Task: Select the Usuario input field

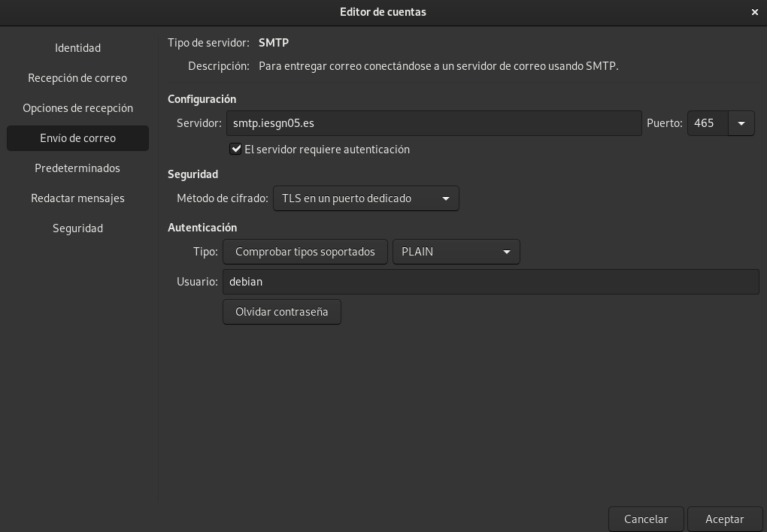Action: [x=490, y=281]
